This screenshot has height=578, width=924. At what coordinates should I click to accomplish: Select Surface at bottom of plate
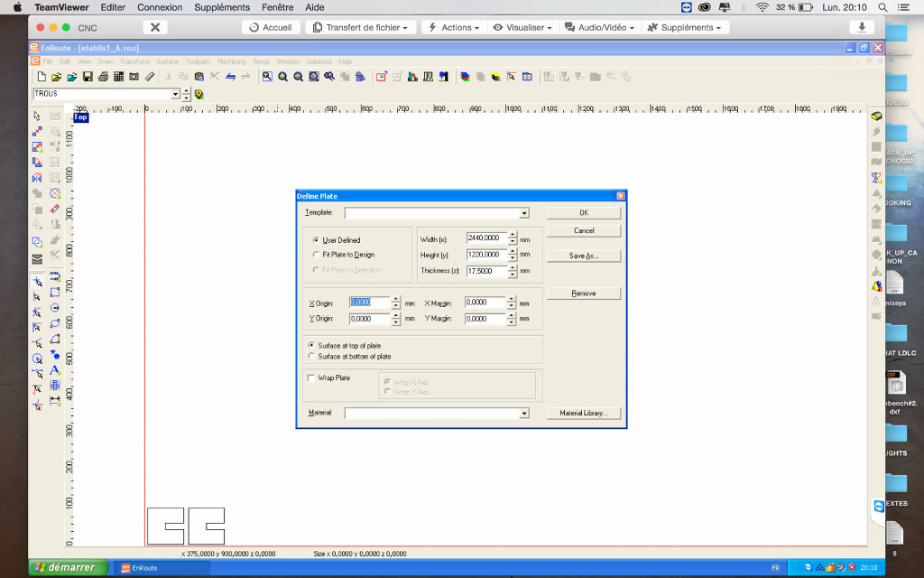coord(311,356)
